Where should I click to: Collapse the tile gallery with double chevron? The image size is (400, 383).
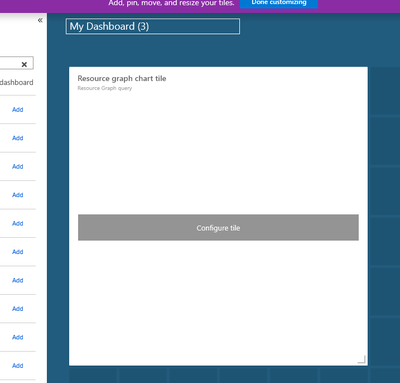(40, 20)
